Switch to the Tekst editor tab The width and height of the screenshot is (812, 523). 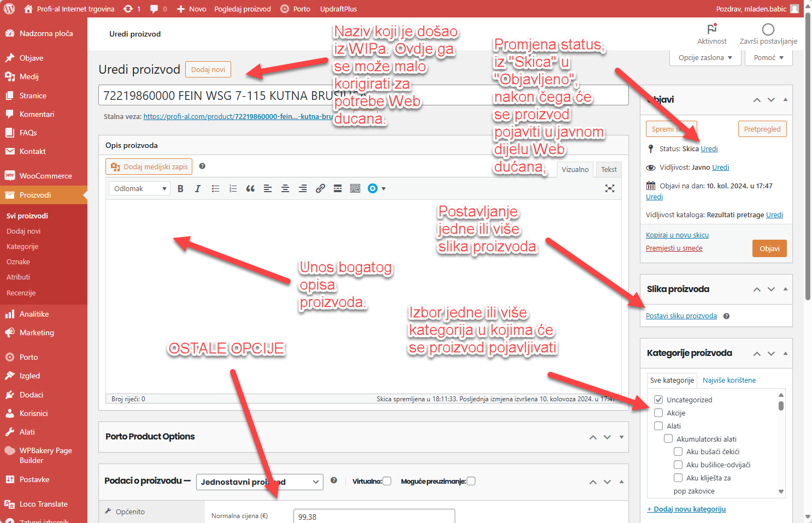point(608,169)
